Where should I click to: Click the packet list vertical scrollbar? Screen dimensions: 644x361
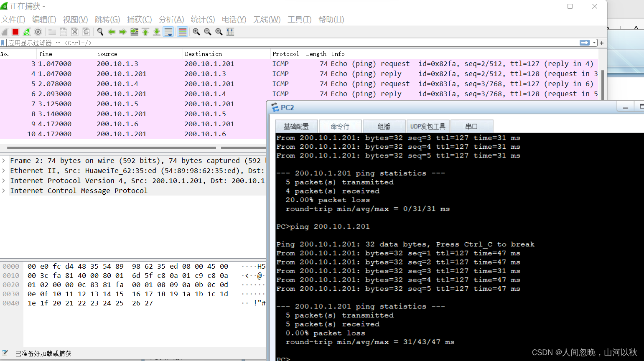click(x=602, y=84)
